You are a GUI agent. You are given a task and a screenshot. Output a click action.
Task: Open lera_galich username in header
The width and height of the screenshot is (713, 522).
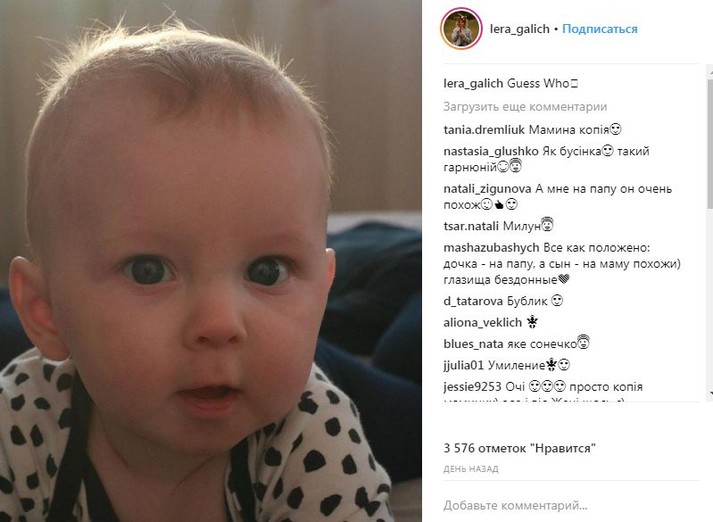pos(520,29)
